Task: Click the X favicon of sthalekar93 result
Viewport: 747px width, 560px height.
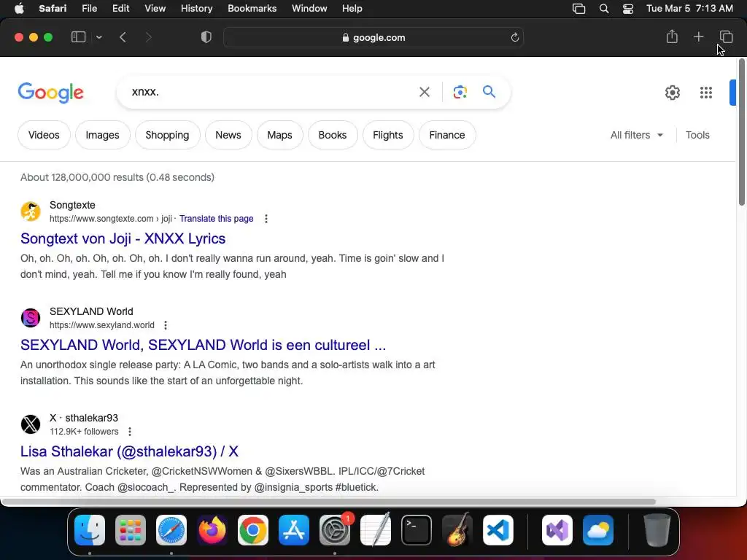Action: click(31, 424)
